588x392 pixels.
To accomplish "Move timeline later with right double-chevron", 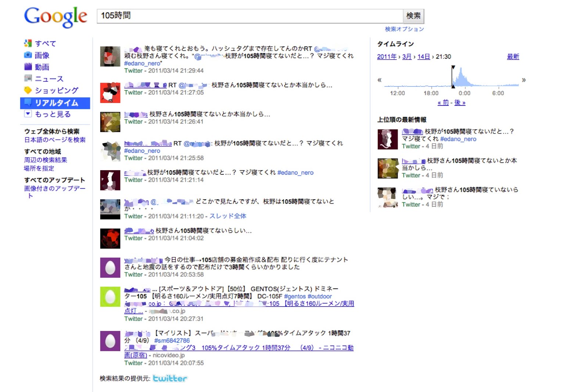I will coord(524,80).
